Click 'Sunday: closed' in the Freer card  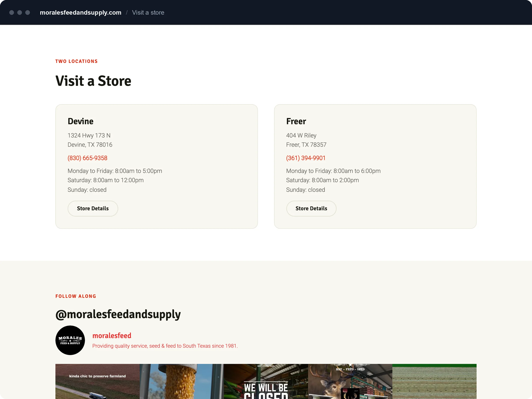pyautogui.click(x=305, y=190)
